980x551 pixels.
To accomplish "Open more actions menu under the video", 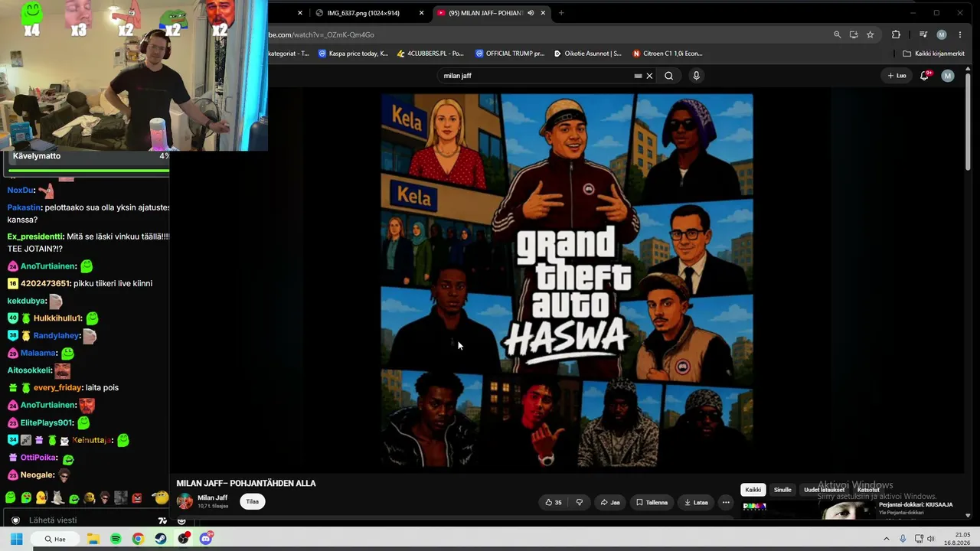I will pyautogui.click(x=726, y=503).
